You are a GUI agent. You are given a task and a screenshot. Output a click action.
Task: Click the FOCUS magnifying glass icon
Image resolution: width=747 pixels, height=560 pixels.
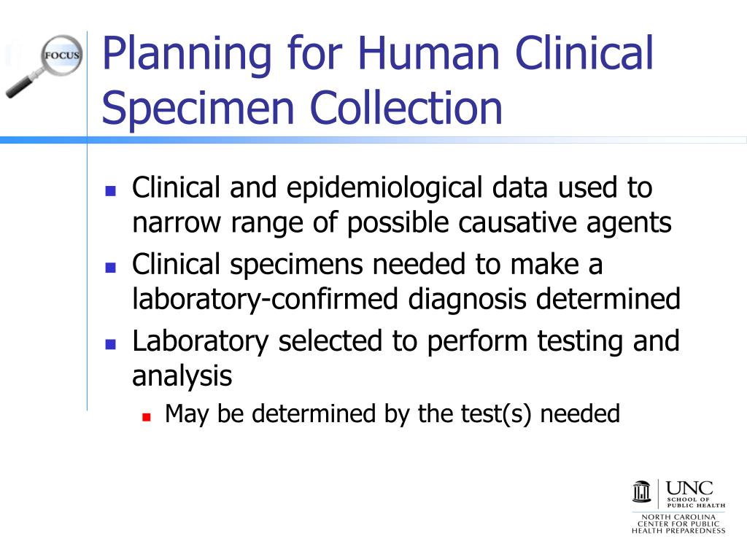point(44,66)
